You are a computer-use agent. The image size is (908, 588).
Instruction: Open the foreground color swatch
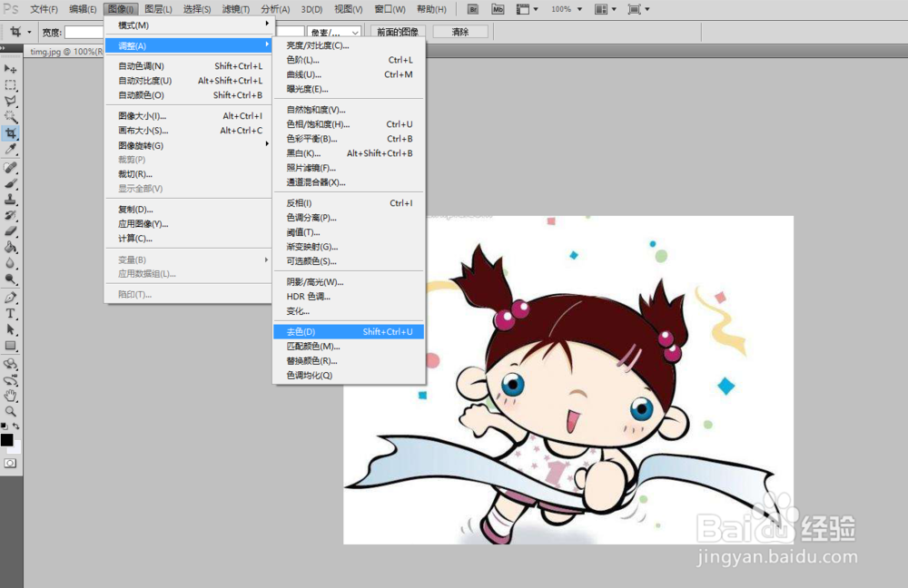coord(6,440)
